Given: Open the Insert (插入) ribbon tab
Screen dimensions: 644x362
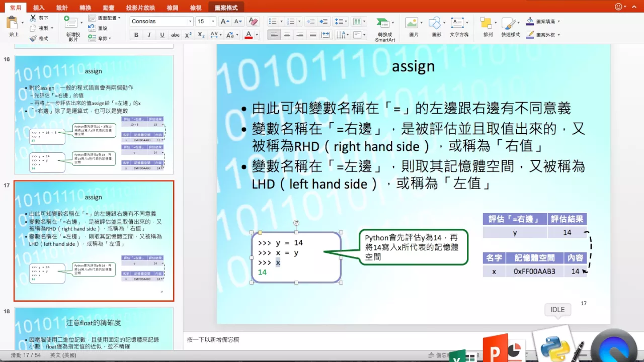Looking at the screenshot, I should 39,8.
